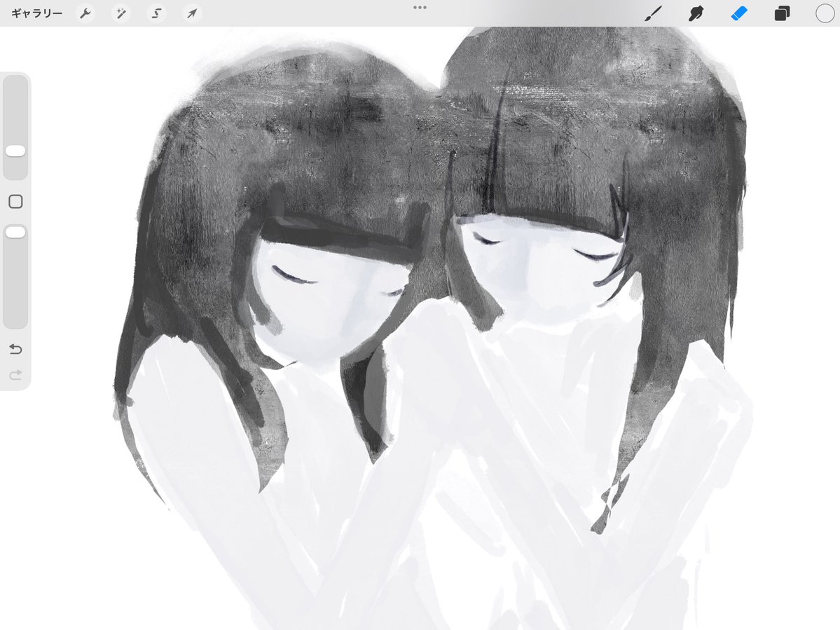Tap the blue Eraser tool
This screenshot has height=630, width=840.
[738, 13]
